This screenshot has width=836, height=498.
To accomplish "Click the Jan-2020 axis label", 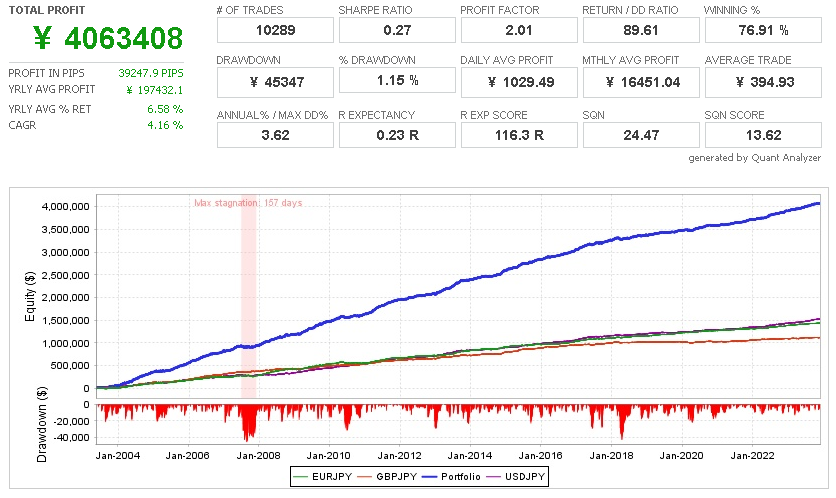I will 681,455.
